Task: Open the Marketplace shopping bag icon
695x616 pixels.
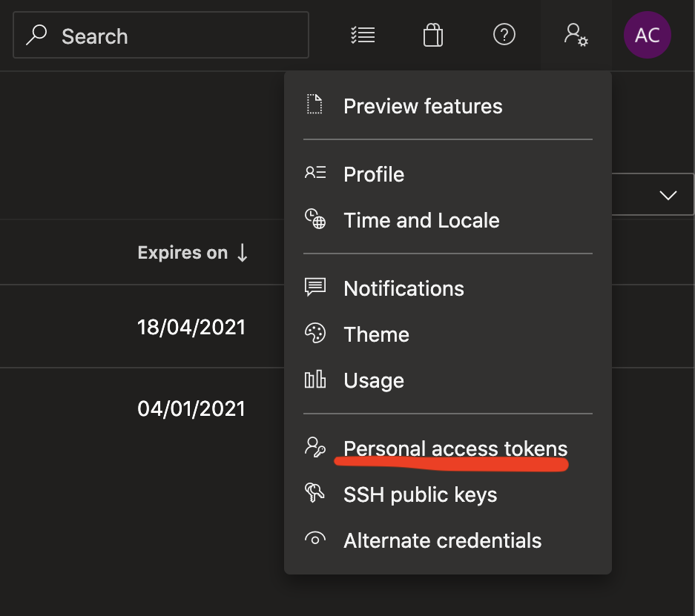Action: 433,35
